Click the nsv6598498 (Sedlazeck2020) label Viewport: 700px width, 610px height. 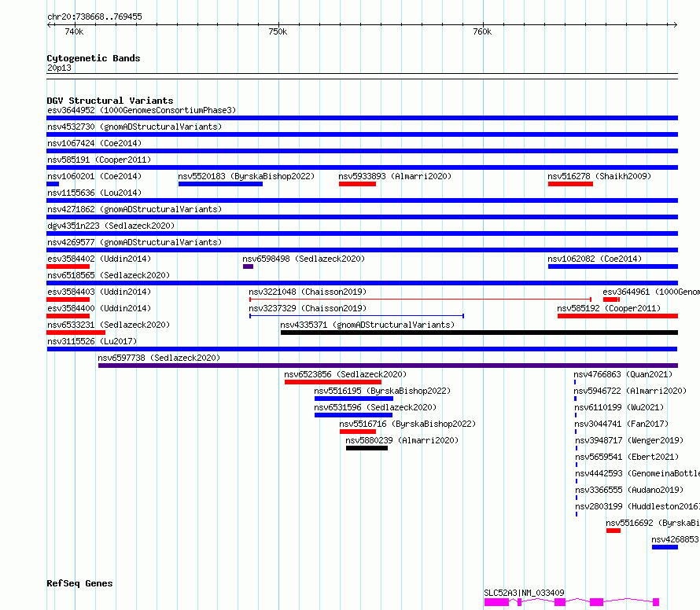(x=304, y=259)
